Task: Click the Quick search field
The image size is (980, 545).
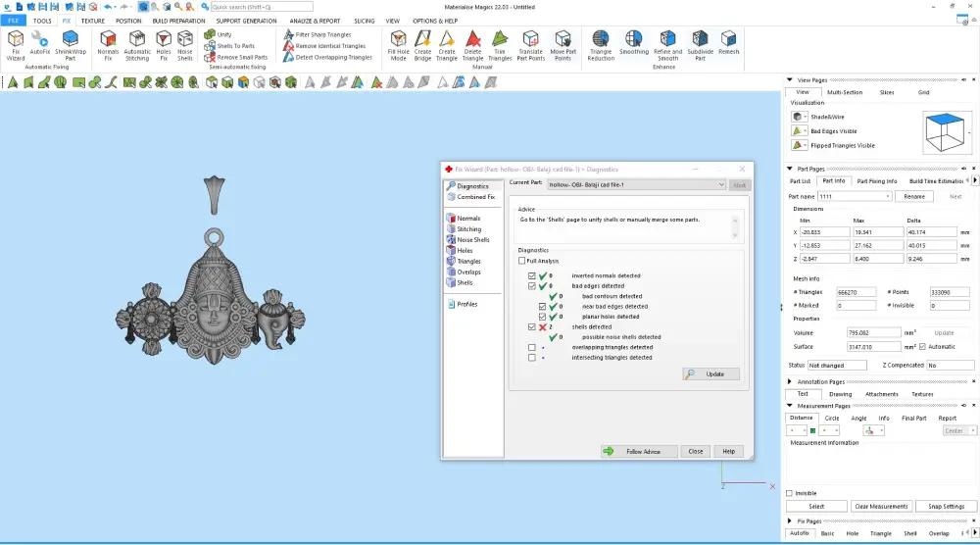Action: point(262,7)
